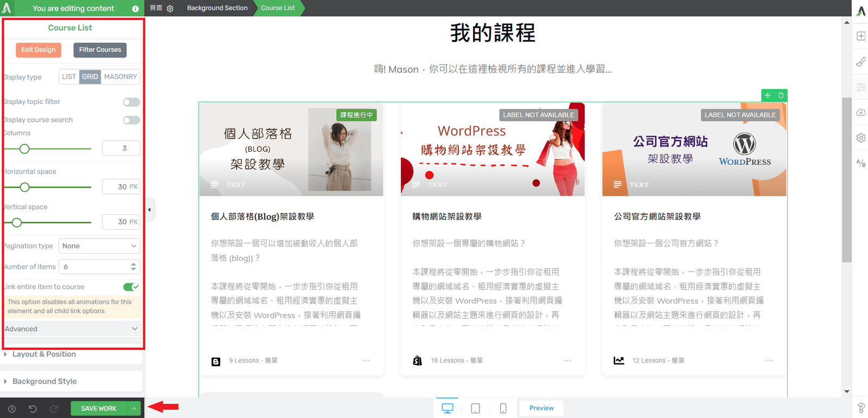Open the templates cloud download icon

coord(861,112)
